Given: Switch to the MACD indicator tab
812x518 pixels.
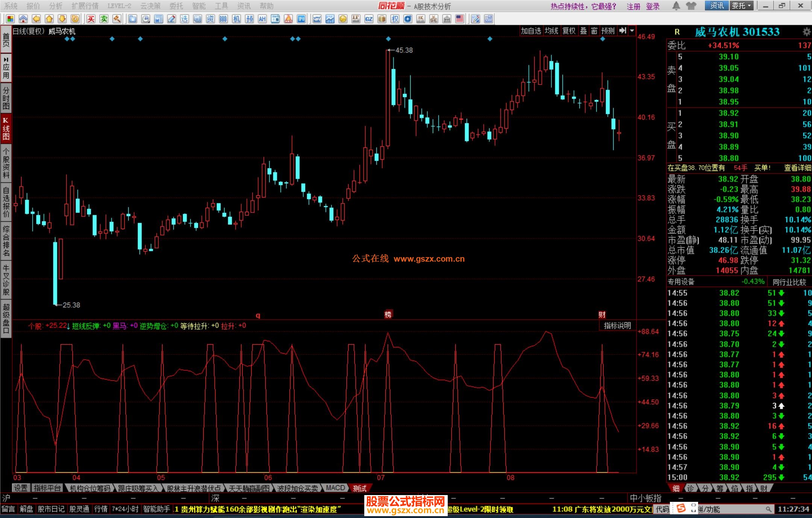Looking at the screenshot, I should [335, 488].
